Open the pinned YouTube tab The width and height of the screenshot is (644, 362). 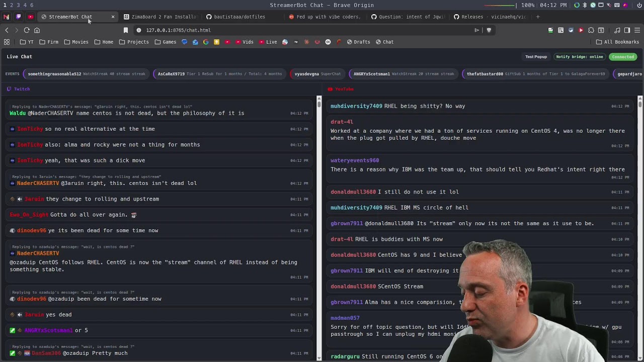click(31, 17)
